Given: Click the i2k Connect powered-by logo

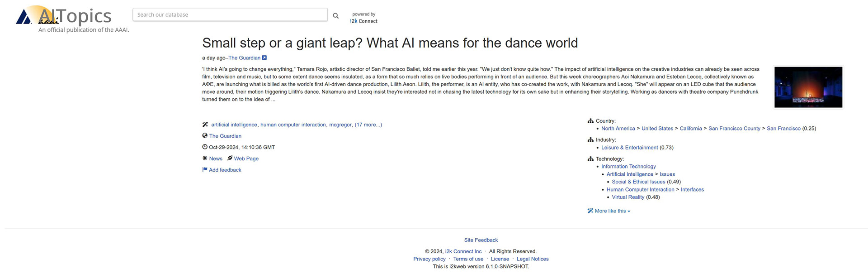Looking at the screenshot, I should (364, 18).
